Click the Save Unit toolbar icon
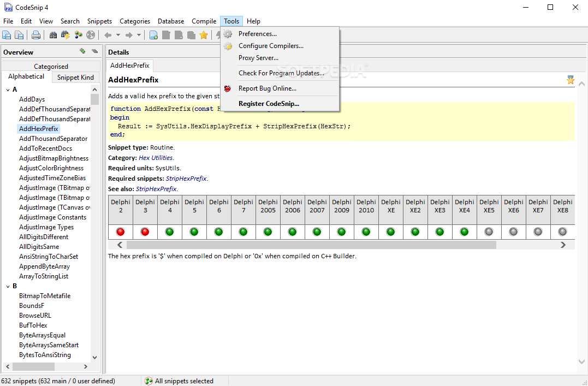Viewport: 588px width, 386px height. tap(19, 35)
